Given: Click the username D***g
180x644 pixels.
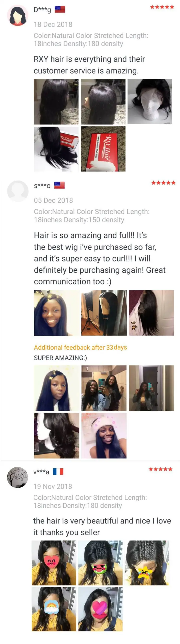Looking at the screenshot, I should 42,10.
